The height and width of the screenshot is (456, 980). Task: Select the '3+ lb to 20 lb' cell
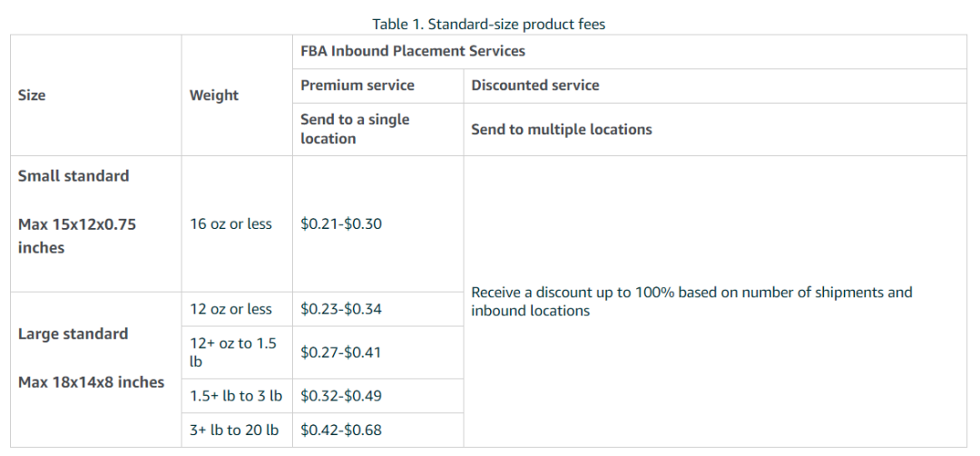point(234,431)
